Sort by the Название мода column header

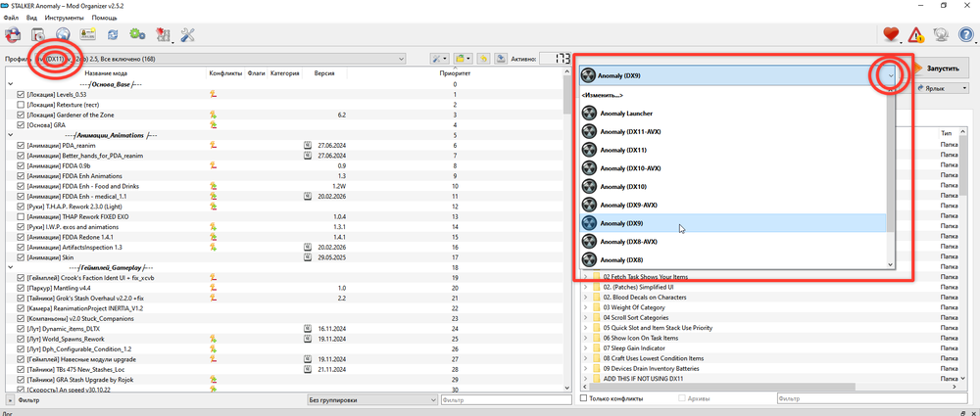coord(106,73)
